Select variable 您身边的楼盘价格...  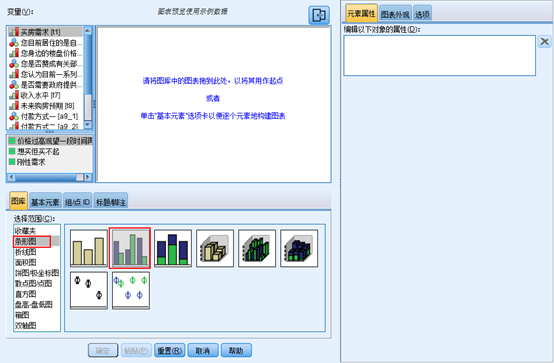(45, 53)
